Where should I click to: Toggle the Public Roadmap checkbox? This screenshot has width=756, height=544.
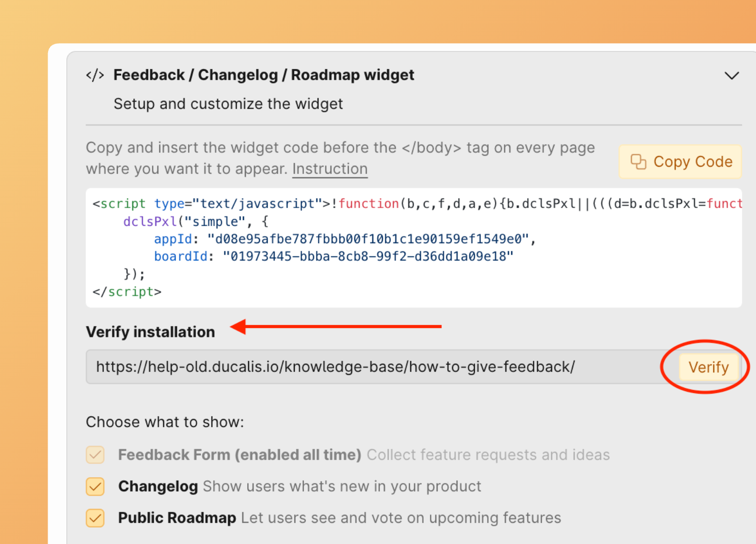[x=95, y=518]
